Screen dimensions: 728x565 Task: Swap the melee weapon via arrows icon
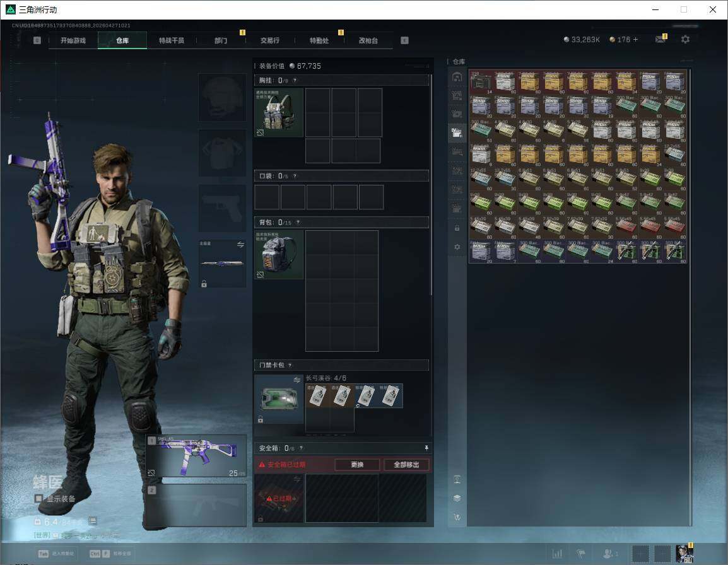click(x=240, y=245)
